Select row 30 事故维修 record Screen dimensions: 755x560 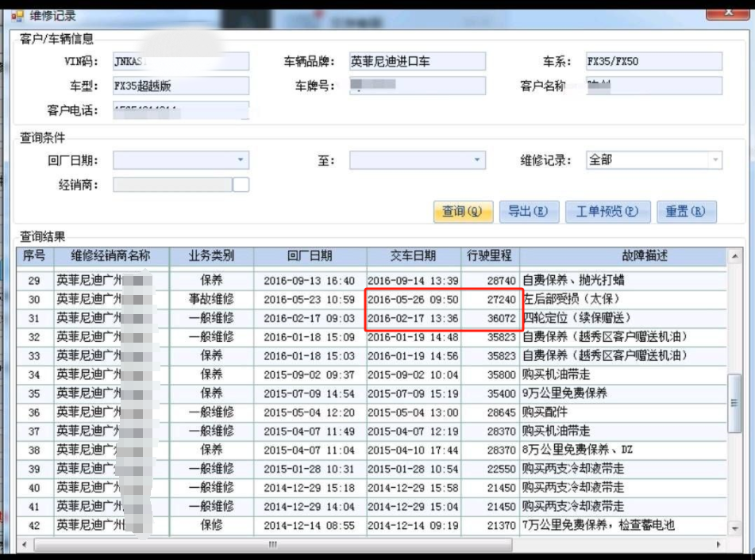210,300
